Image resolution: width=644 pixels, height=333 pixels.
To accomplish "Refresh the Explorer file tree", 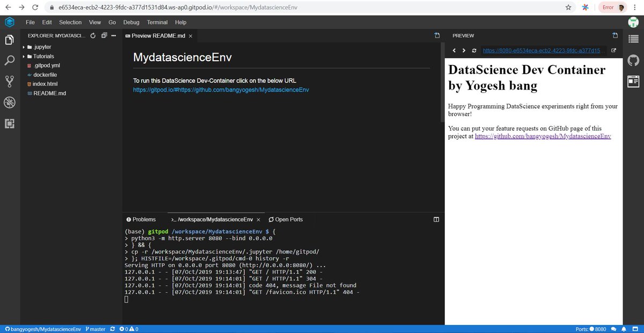I will 92,35.
